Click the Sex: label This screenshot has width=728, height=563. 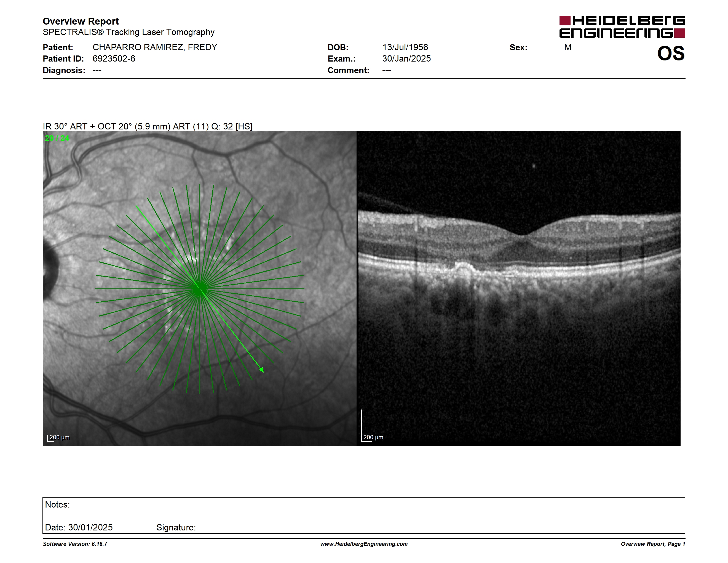518,47
